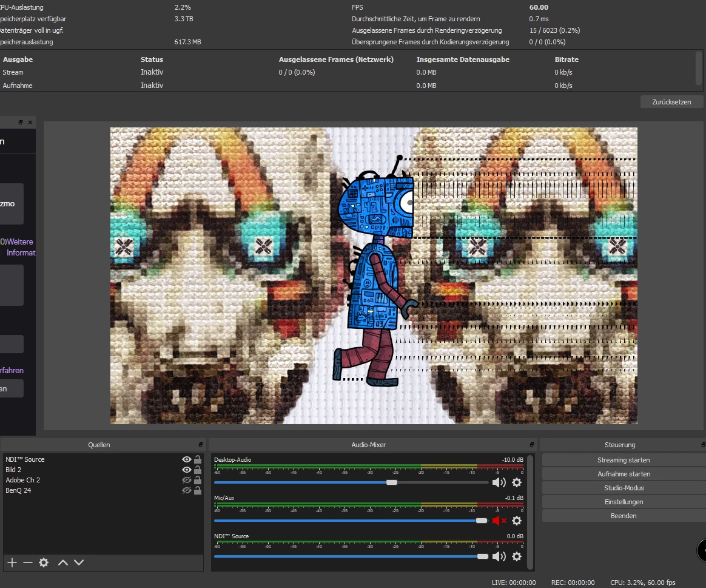Screen dimensions: 706x588
Task: Toggle lock for NDI Source
Action: pos(198,459)
